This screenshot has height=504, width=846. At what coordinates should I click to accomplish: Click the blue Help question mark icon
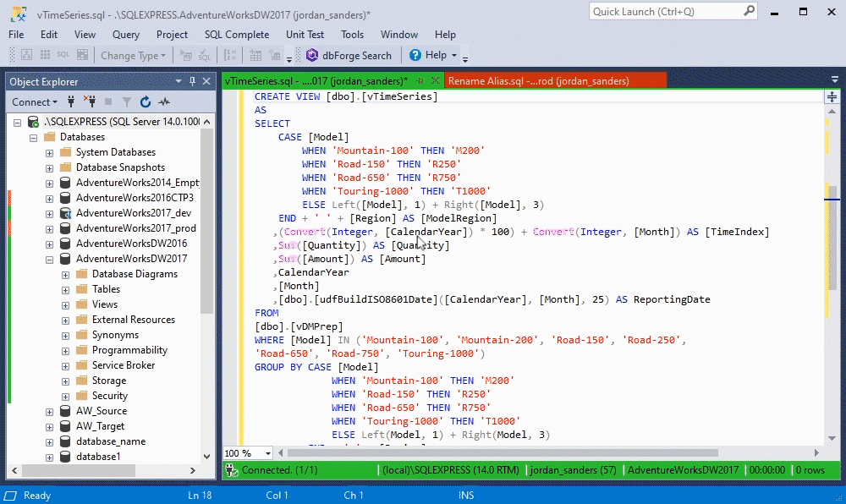[x=415, y=56]
